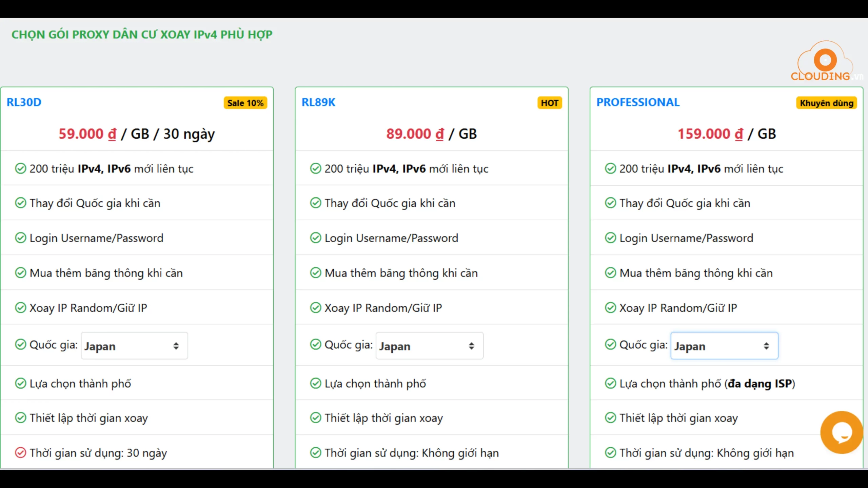Click check icon next to RL89K Mua thêm băng thông
The image size is (868, 488).
tap(315, 273)
